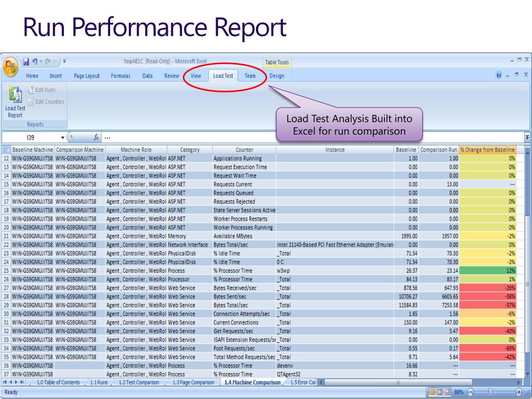Viewport: 532px width, 399px height.
Task: Click the horizontal scrollbar right arrow
Action: (x=519, y=382)
